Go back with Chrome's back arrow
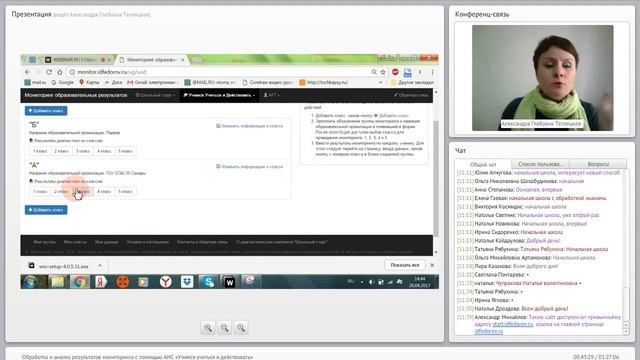Screen dimensions: 640x360 (x=27, y=72)
